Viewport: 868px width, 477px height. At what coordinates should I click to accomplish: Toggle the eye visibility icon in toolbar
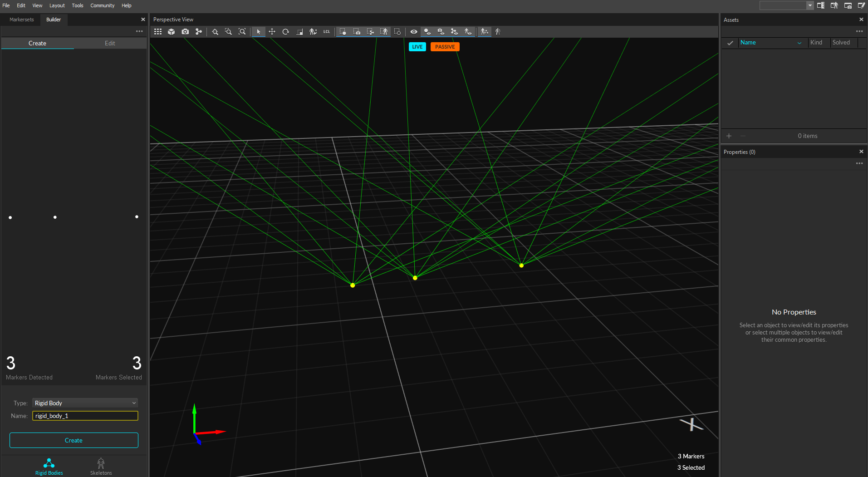(x=413, y=32)
